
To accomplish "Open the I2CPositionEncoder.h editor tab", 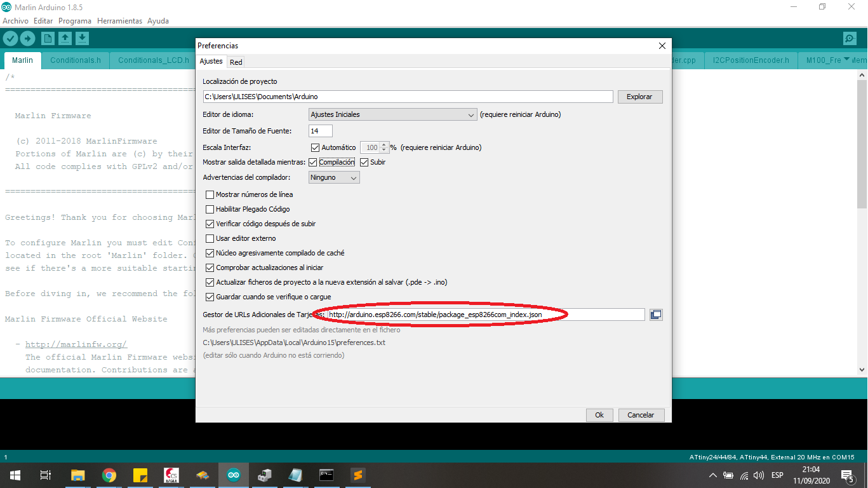I will [x=751, y=60].
